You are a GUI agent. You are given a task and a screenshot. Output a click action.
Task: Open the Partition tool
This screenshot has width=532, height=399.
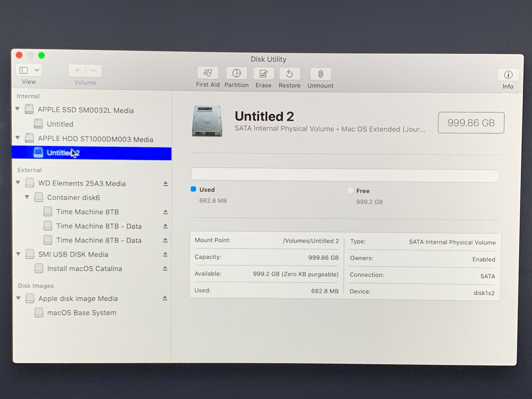pos(236,73)
